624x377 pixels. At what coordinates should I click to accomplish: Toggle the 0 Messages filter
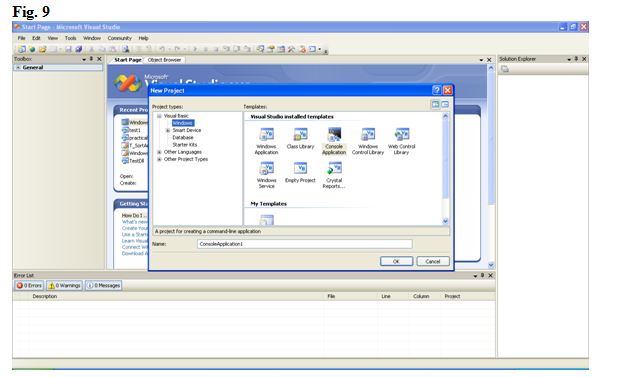point(103,285)
